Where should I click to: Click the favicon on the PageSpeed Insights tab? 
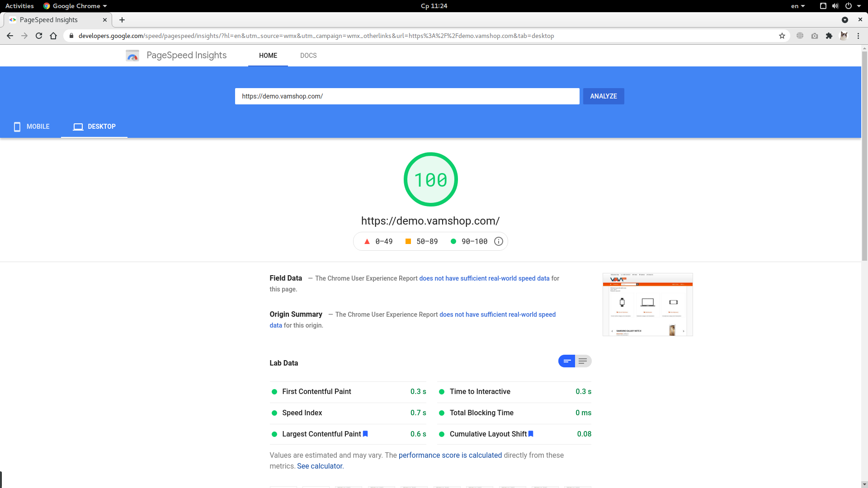coord(13,20)
